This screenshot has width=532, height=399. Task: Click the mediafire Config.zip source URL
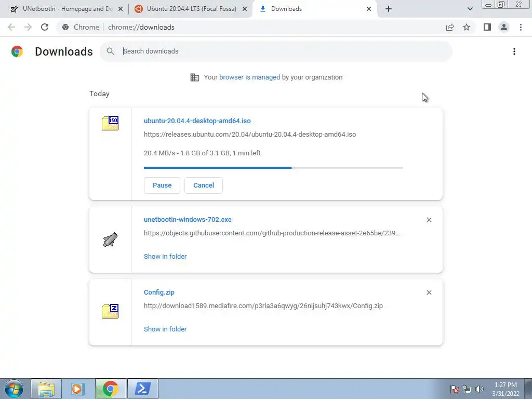(263, 305)
